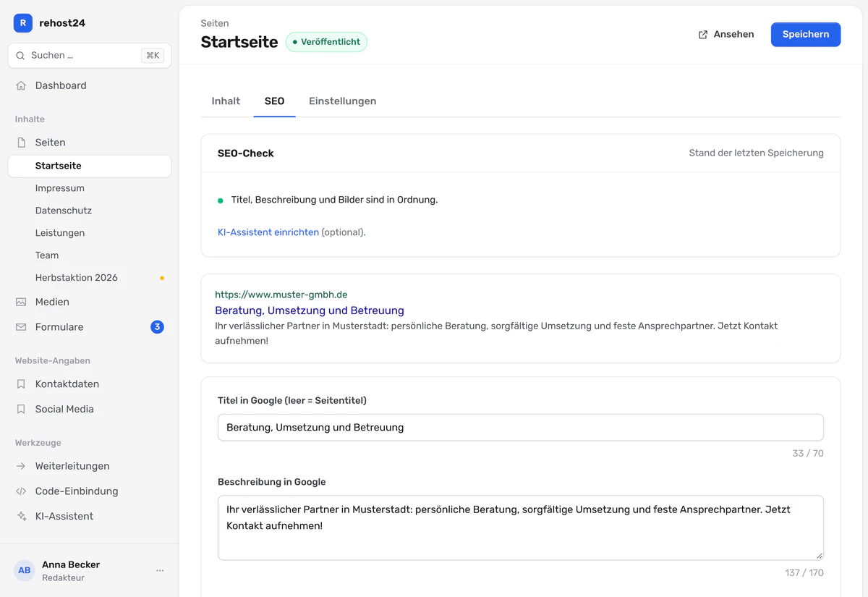Click the Formulare badge showing 3
Viewport: 868px width, 597px height.
click(157, 327)
